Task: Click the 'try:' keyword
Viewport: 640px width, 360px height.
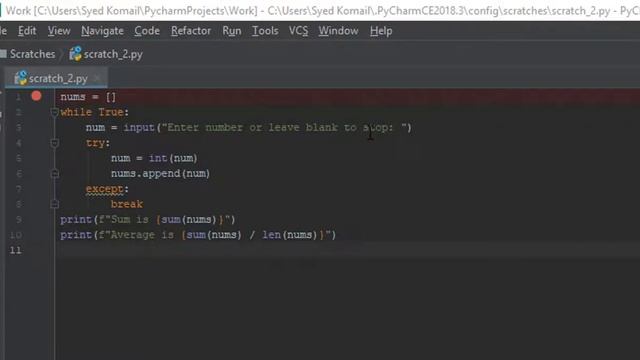Action: [x=98, y=143]
